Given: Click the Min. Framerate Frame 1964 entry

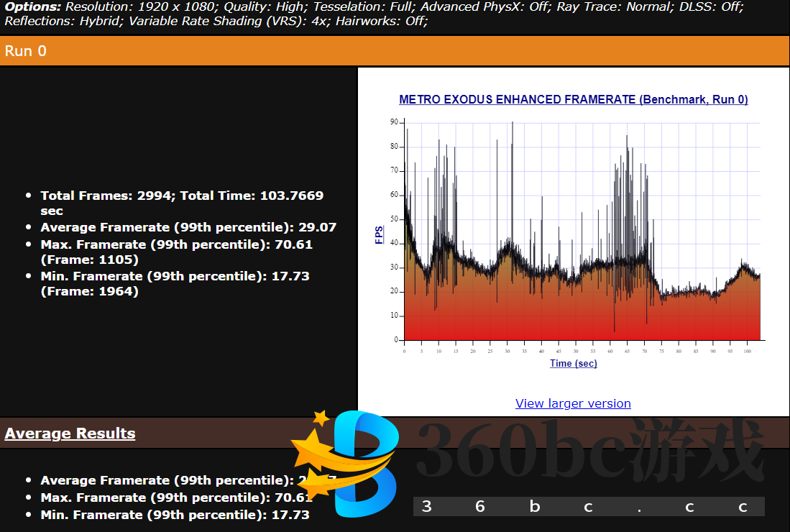Looking at the screenshot, I should pyautogui.click(x=175, y=283).
